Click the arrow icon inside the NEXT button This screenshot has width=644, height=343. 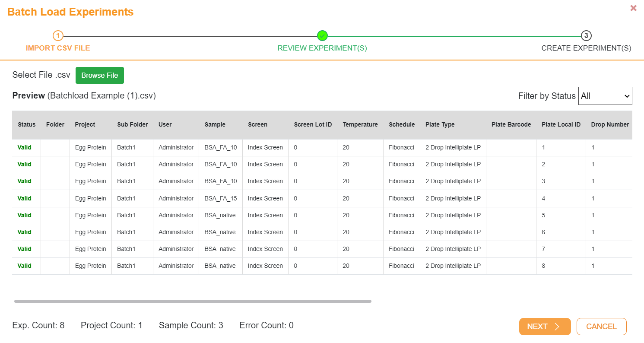pos(557,327)
